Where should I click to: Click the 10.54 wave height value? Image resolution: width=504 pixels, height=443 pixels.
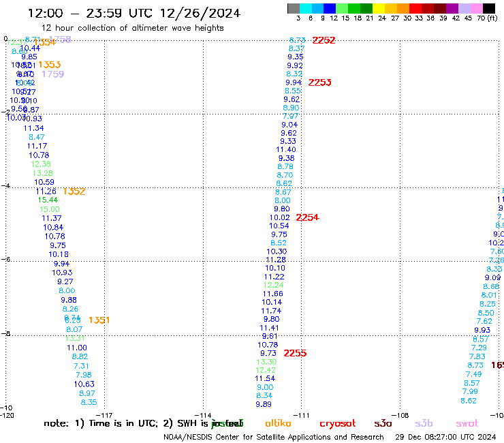(279, 226)
